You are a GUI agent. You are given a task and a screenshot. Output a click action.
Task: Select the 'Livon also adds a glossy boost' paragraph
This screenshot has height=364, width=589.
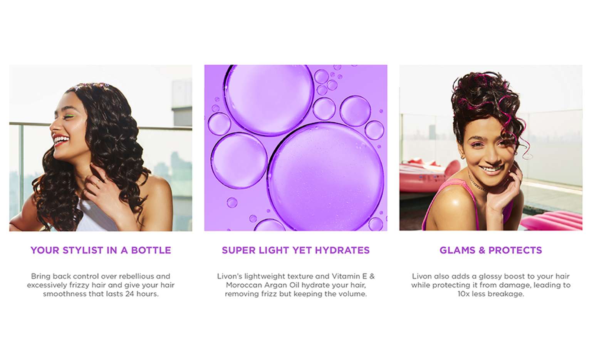point(491,285)
